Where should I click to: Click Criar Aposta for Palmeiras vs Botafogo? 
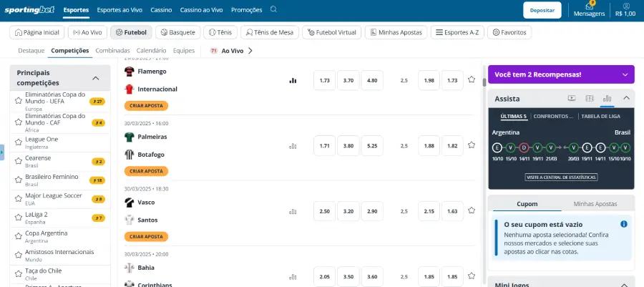(x=146, y=171)
